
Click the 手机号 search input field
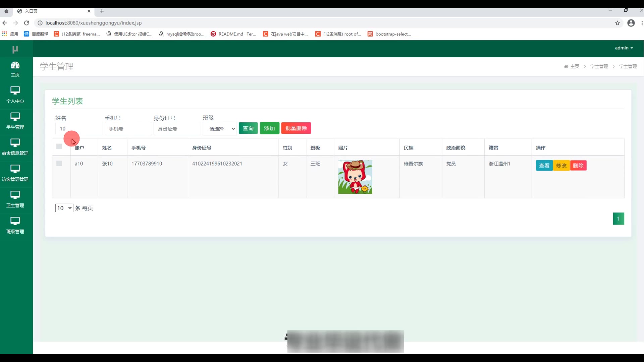point(128,129)
